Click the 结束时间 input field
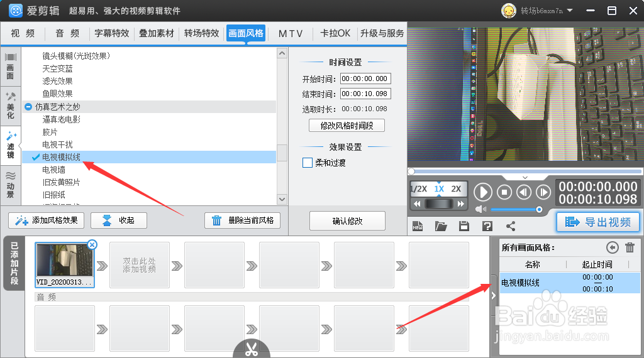644x358 pixels. click(x=365, y=94)
